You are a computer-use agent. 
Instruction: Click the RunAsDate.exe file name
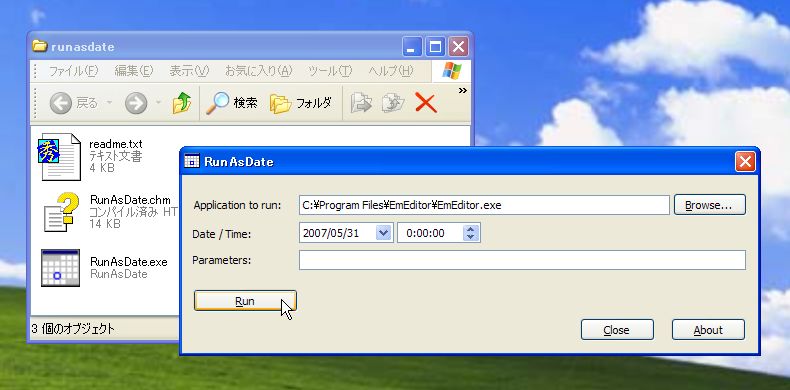(x=128, y=262)
